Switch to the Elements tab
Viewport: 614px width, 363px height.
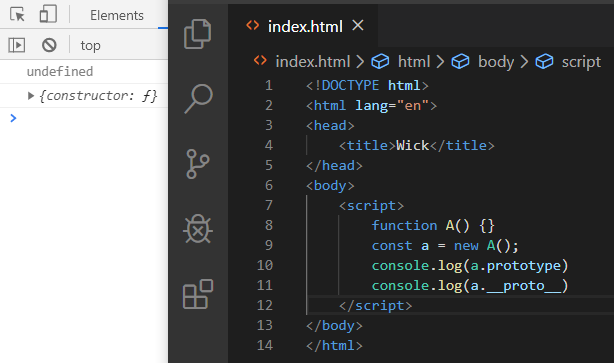(x=117, y=15)
